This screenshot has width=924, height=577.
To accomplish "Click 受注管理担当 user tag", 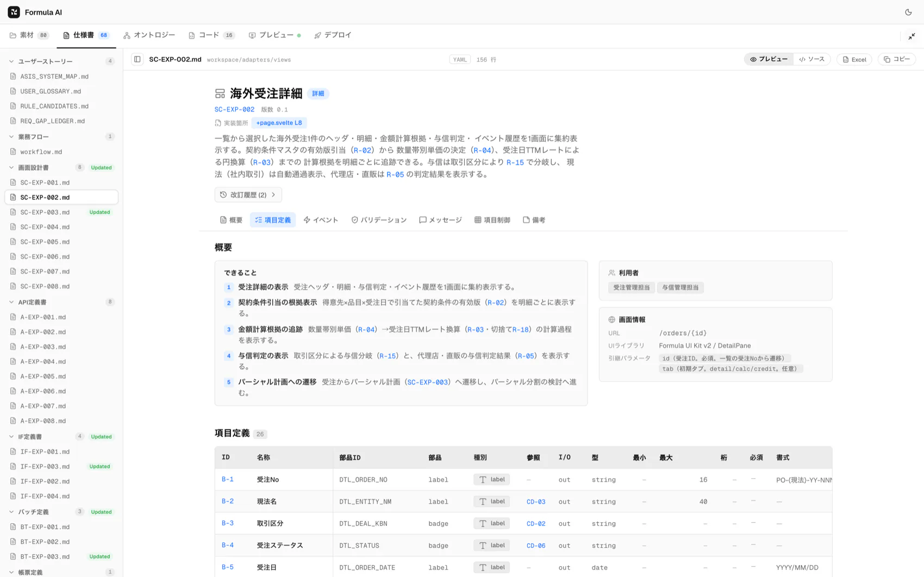I will point(632,287).
